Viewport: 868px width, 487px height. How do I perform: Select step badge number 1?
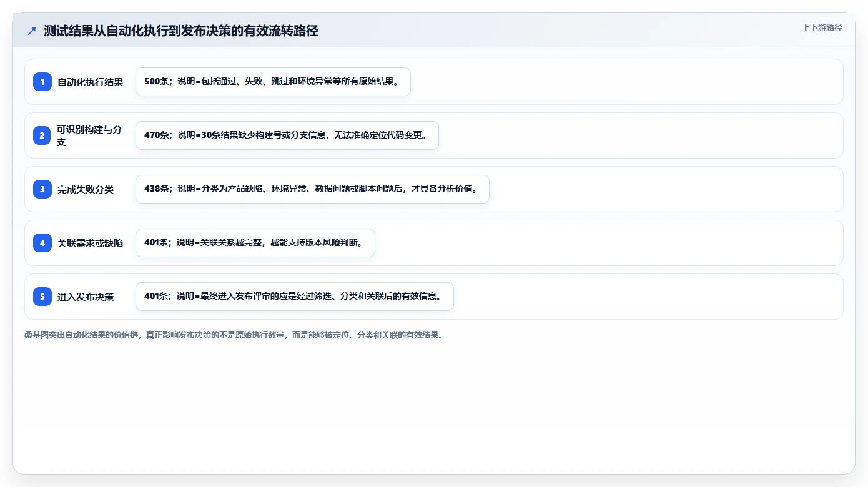click(x=42, y=82)
